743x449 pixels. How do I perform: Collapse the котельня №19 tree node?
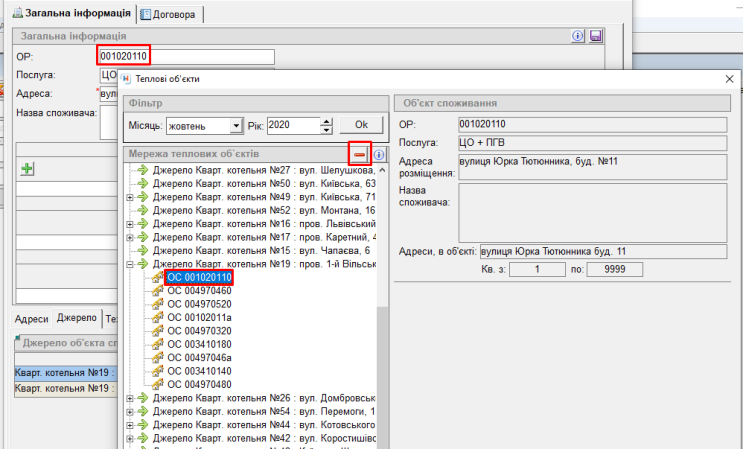pyautogui.click(x=130, y=264)
